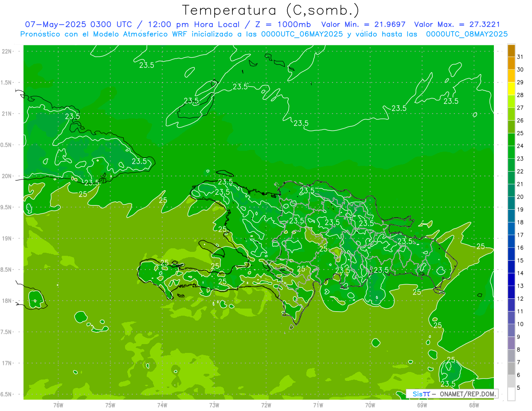
Task: Click the valid-until time "0000UTC_08MAY2025"
Action: (467, 34)
